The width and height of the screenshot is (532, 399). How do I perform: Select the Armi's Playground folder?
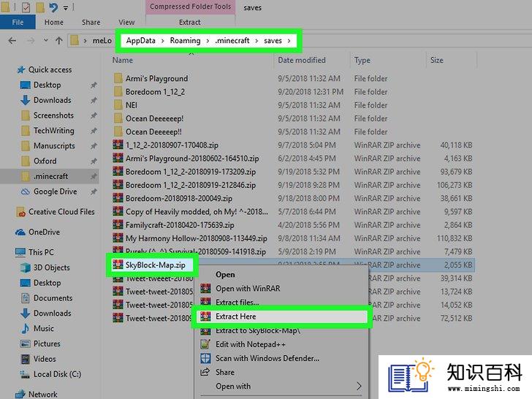coord(156,79)
